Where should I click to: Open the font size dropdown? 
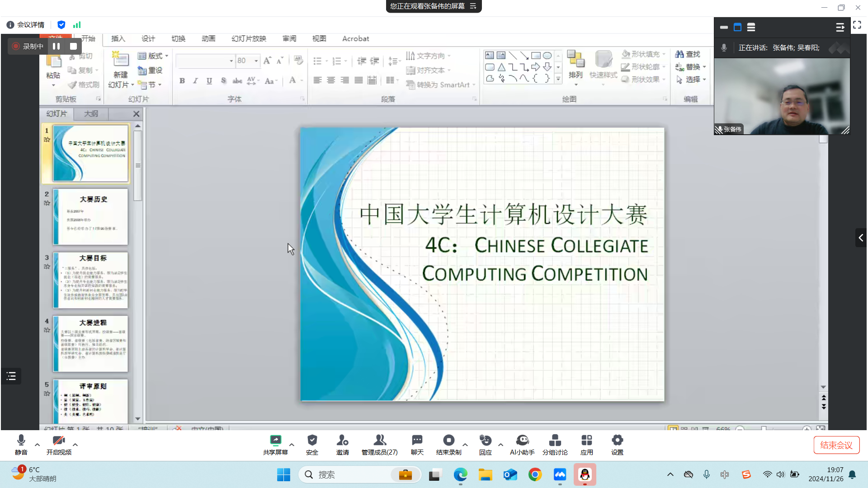pos(256,61)
